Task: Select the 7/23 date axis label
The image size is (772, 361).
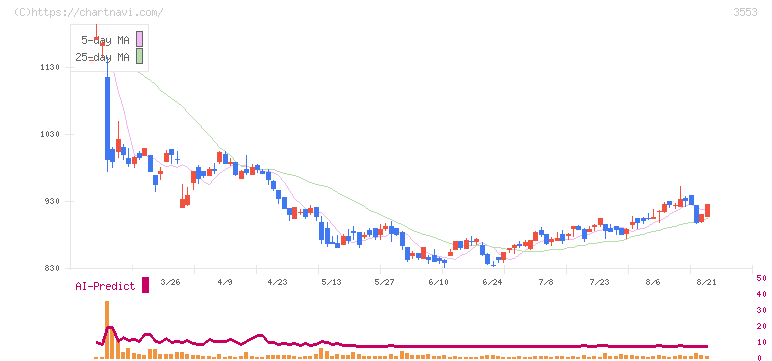Action: (x=600, y=282)
